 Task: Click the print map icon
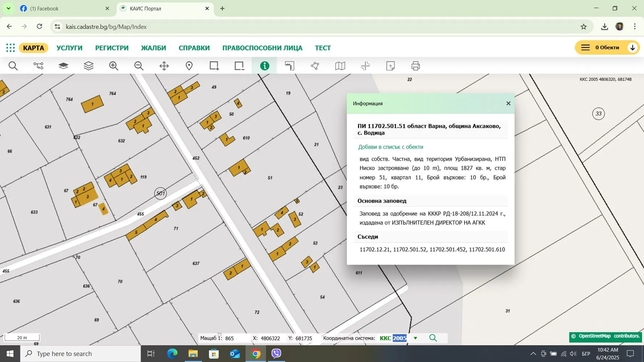[416, 66]
